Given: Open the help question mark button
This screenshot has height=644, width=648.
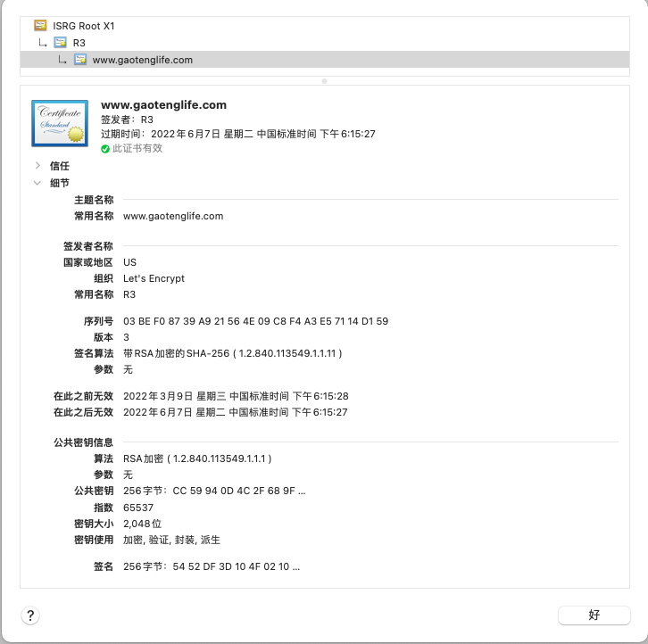Looking at the screenshot, I should [30, 615].
